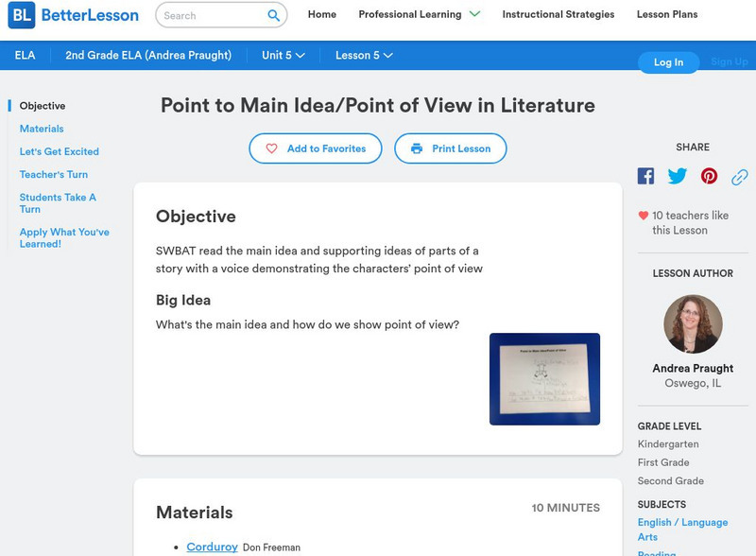The height and width of the screenshot is (556, 756).
Task: Open 2nd Grade ELA (Andrea Praught) course
Action: point(148,56)
